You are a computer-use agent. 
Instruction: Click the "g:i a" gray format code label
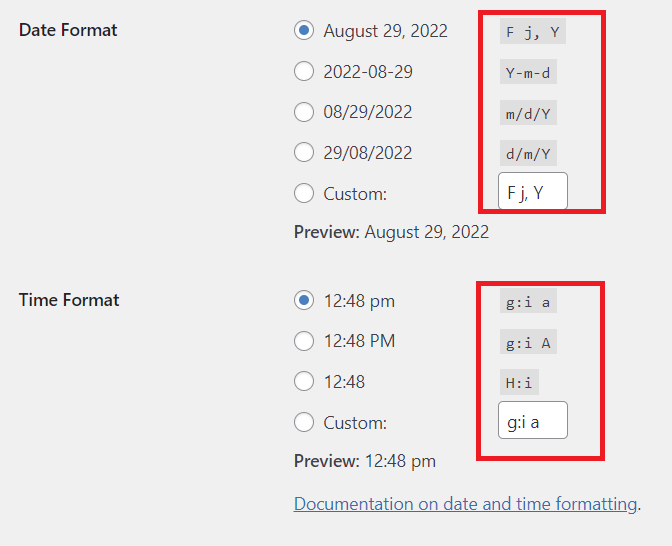tap(528, 301)
